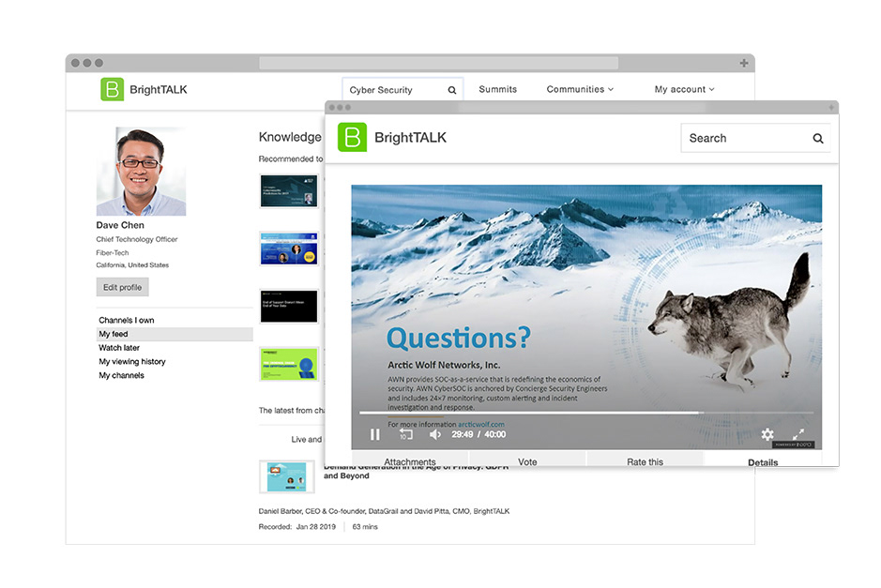Click the 63 mins duration text
881x588 pixels.
(x=365, y=527)
